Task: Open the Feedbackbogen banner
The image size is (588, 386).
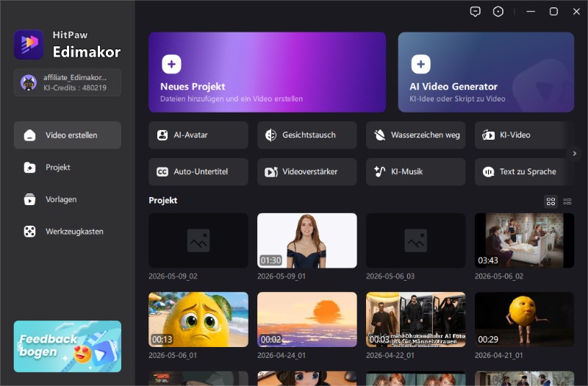Action: (x=68, y=346)
